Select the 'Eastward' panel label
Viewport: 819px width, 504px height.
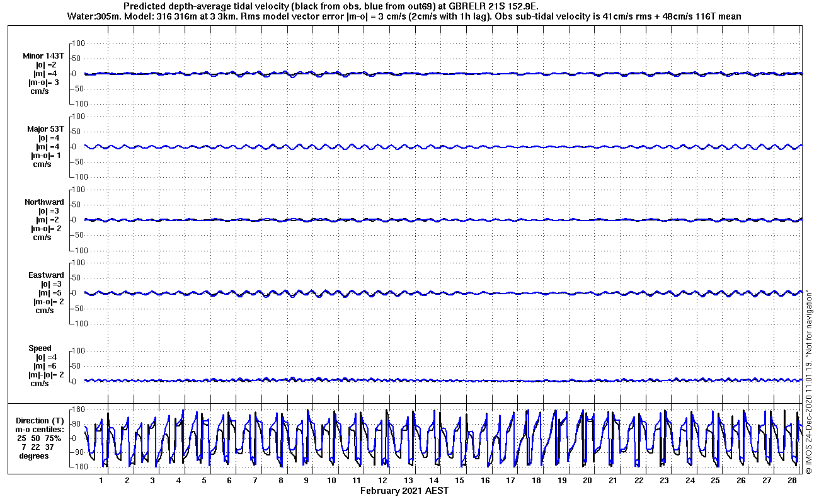[46, 275]
